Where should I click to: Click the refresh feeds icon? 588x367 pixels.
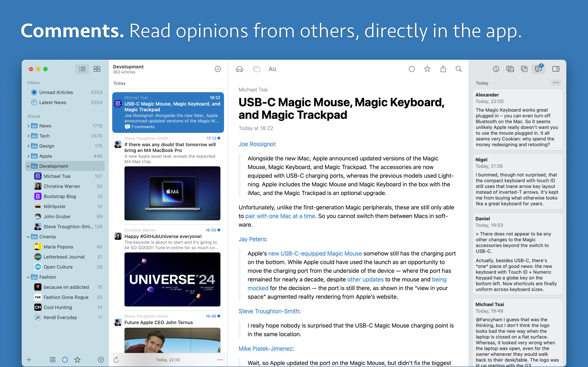[x=116, y=359]
